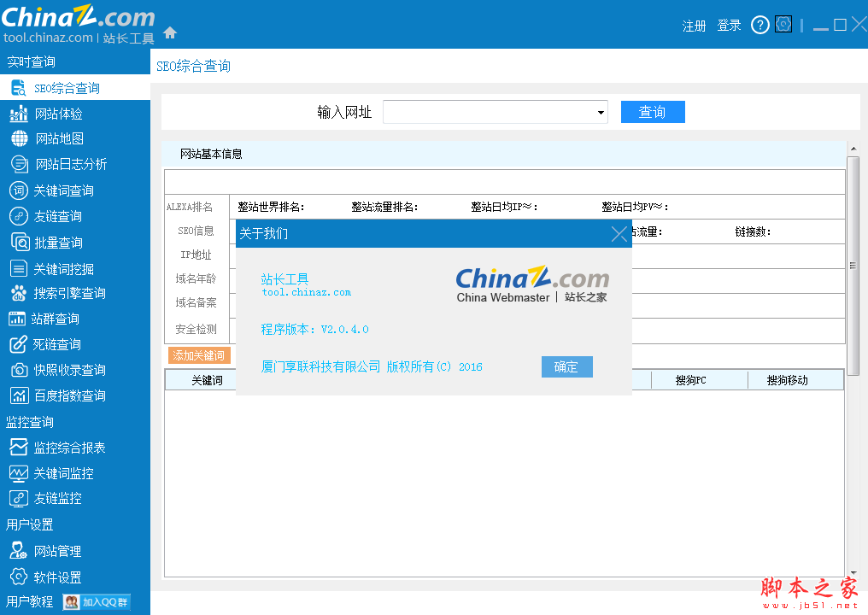Click 注册 in the title bar

[x=694, y=26]
